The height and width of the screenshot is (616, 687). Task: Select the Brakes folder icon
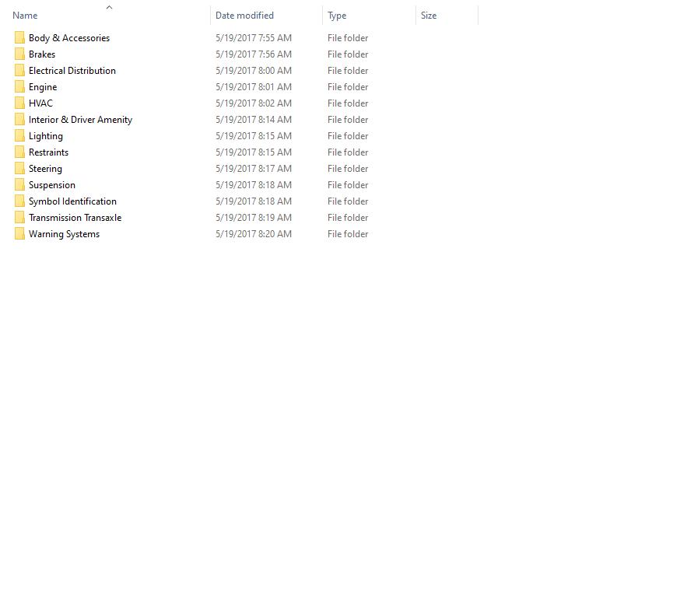pos(19,54)
